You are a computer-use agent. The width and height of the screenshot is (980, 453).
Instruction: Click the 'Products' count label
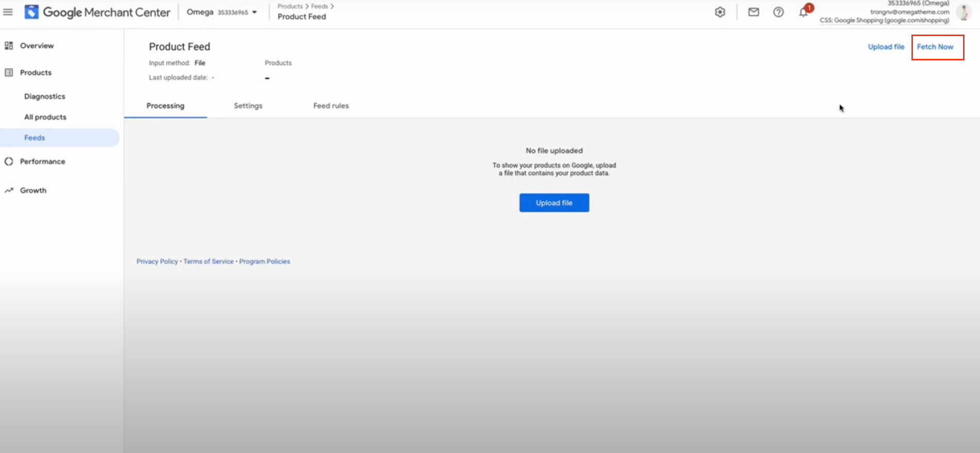click(278, 63)
